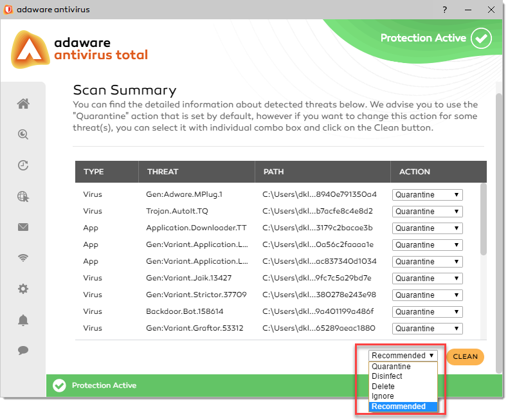
Task: Click the help question mark button
Action: pyautogui.click(x=445, y=10)
